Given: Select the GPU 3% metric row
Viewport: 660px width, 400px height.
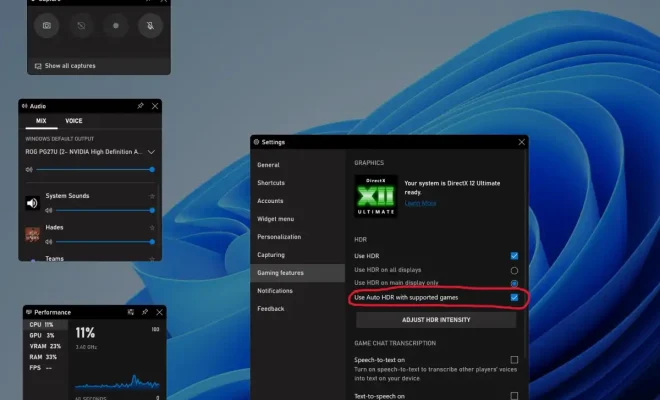Looking at the screenshot, I should click(45, 336).
